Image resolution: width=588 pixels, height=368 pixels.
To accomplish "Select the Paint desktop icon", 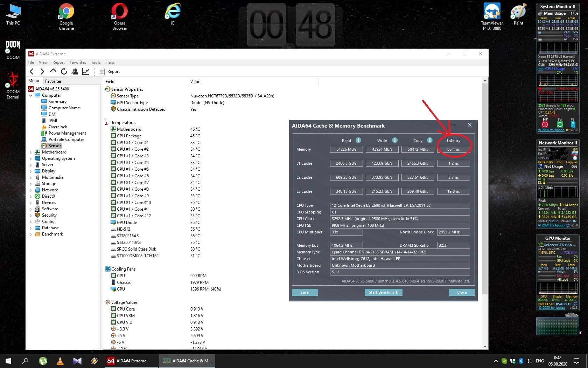I will coord(518,14).
